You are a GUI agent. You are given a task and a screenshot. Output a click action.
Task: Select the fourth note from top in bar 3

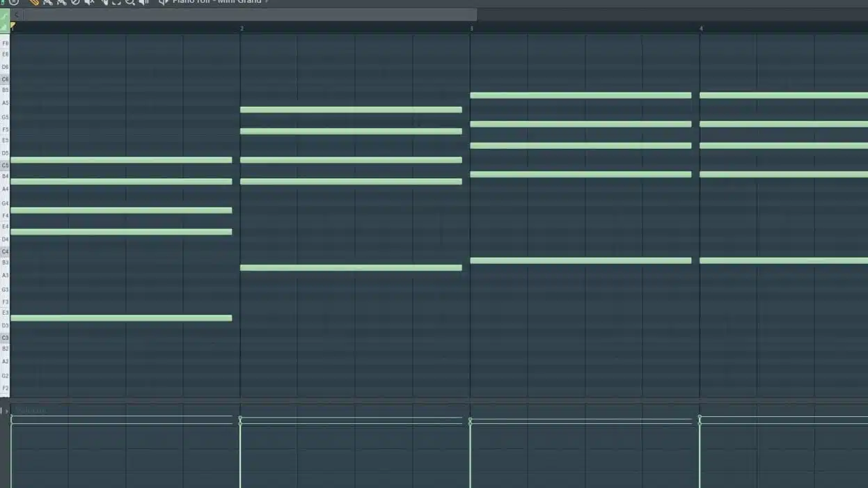tap(581, 174)
